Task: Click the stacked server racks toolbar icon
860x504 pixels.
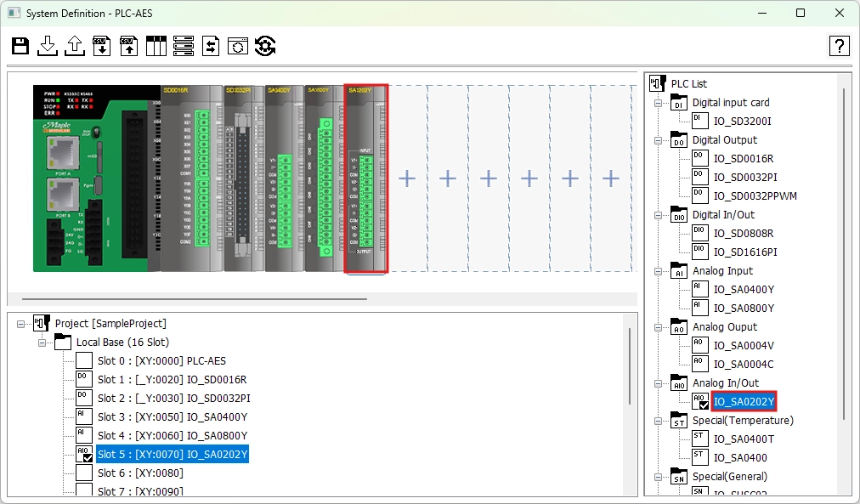Action: 184,46
